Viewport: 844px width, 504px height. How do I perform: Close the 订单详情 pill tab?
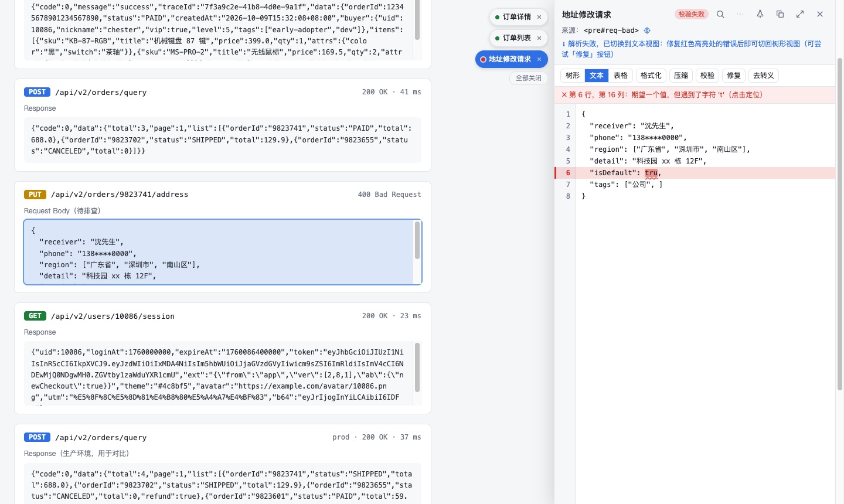coord(539,17)
